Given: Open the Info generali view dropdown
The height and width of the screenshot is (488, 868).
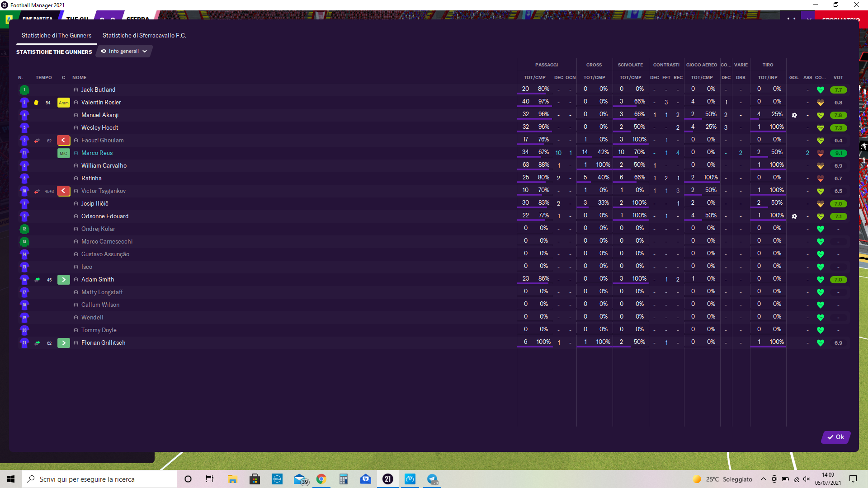Looking at the screenshot, I should pyautogui.click(x=124, y=51).
